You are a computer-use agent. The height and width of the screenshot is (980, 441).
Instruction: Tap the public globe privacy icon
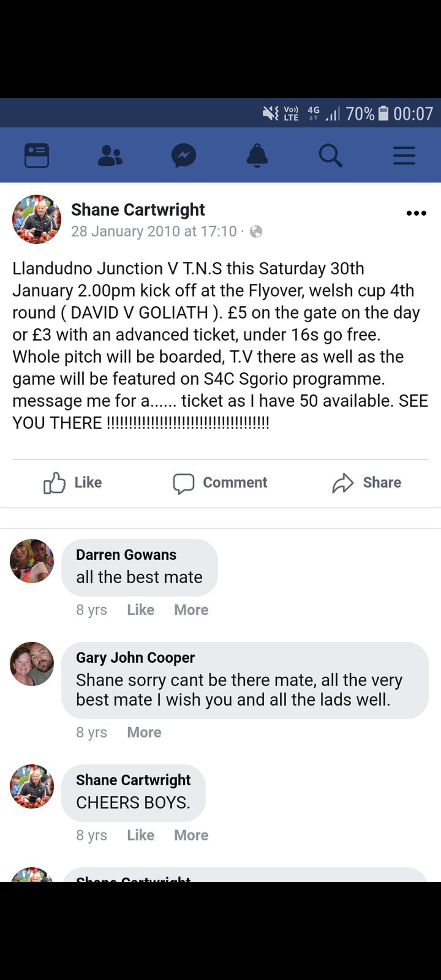pyautogui.click(x=256, y=232)
